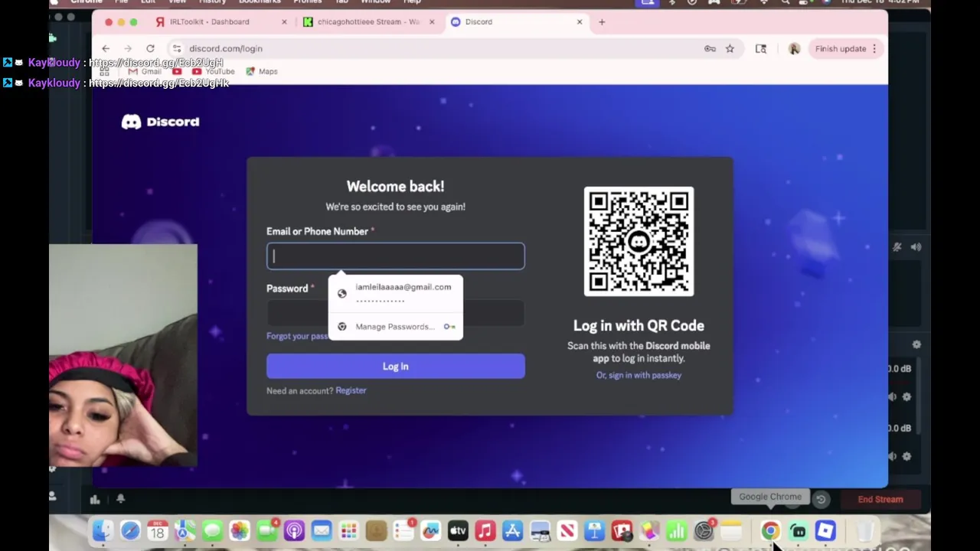This screenshot has width=980, height=551.
Task: Open Reminders from the dock
Action: (403, 530)
